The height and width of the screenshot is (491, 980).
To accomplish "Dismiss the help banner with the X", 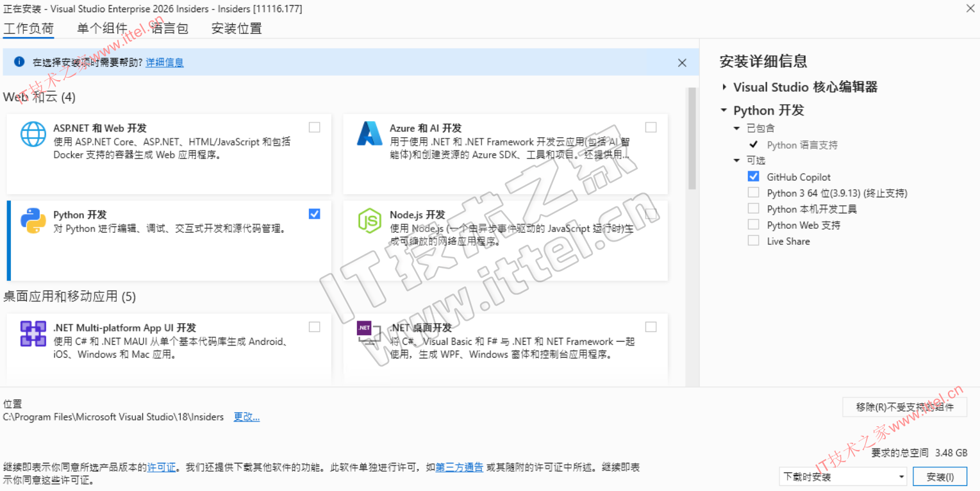I will tap(682, 63).
